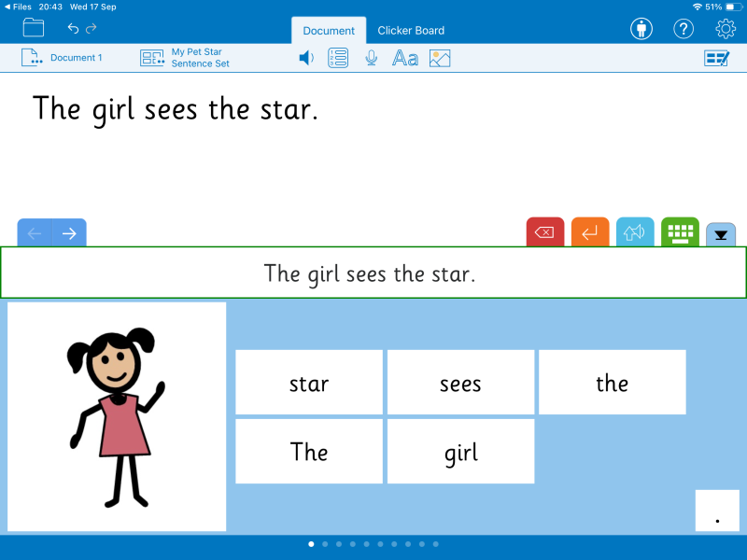Open the settings gear
This screenshot has height=560, width=747.
pos(726,28)
